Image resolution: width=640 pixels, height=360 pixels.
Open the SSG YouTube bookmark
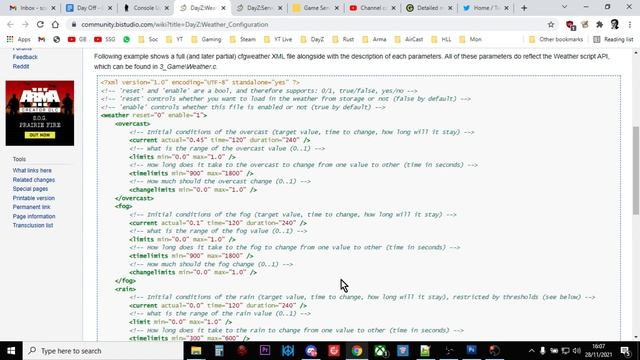(x=105, y=39)
